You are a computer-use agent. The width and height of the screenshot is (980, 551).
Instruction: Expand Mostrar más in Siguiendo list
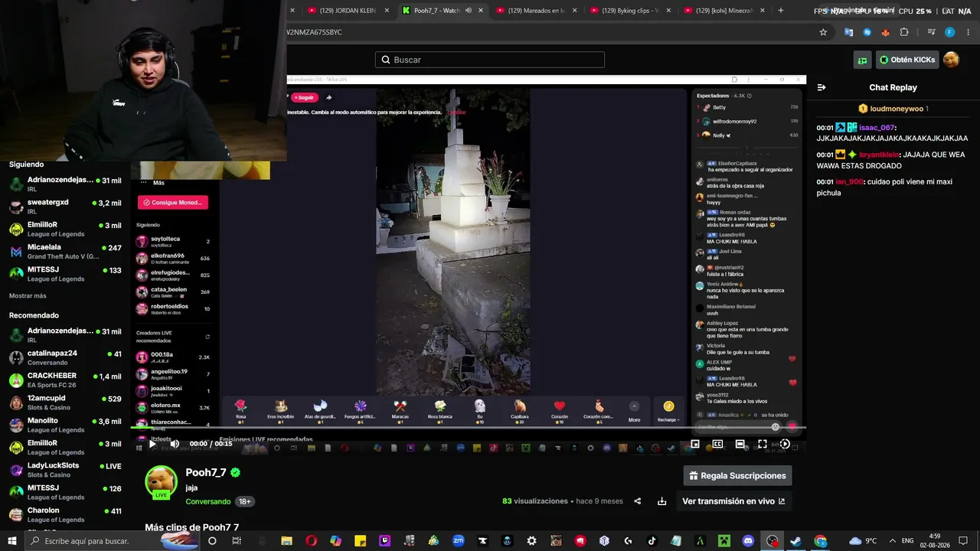point(28,296)
